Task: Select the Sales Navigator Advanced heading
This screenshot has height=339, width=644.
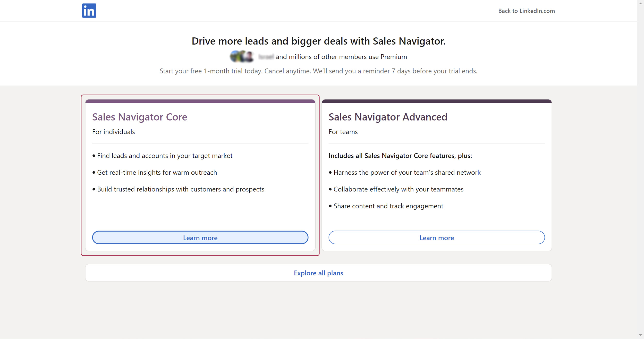Action: pyautogui.click(x=388, y=117)
